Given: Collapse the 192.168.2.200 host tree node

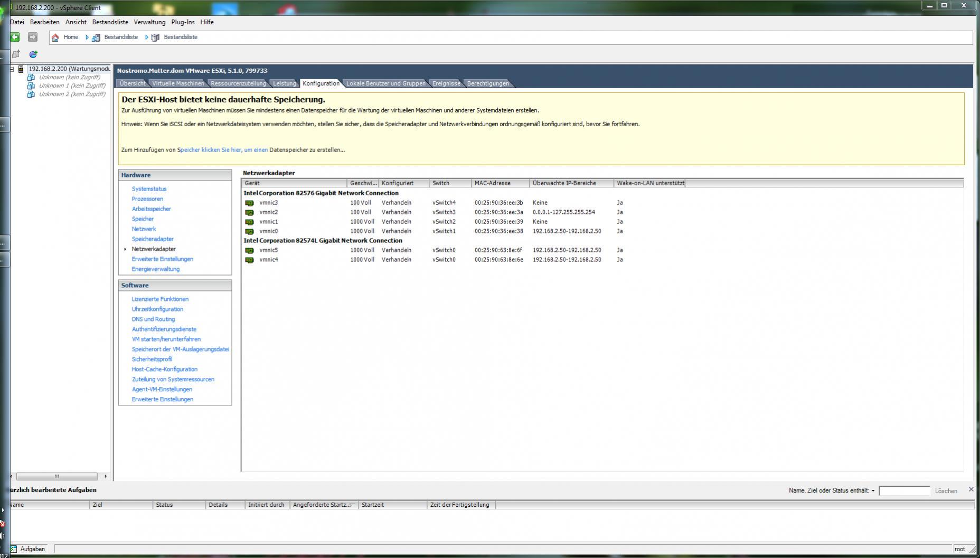Looking at the screenshot, I should 12,69.
